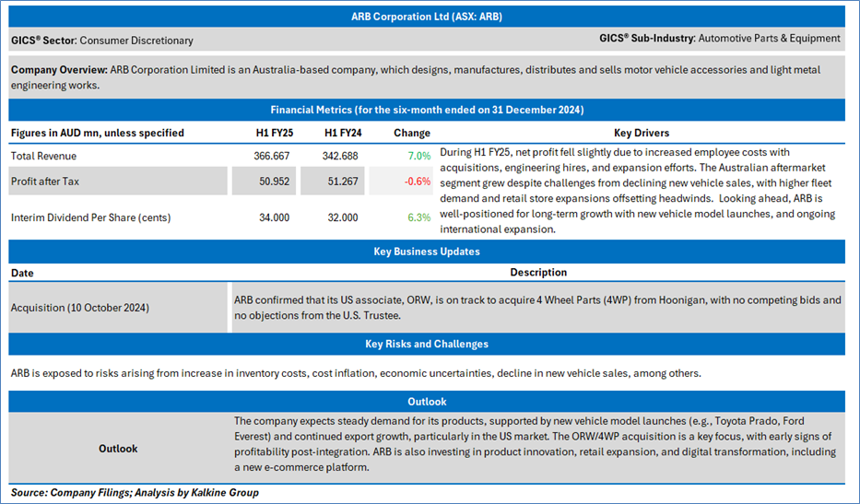This screenshot has width=860, height=504.
Task: Select 'Figures in AUD mn, unless specified' header
Action: click(x=98, y=133)
